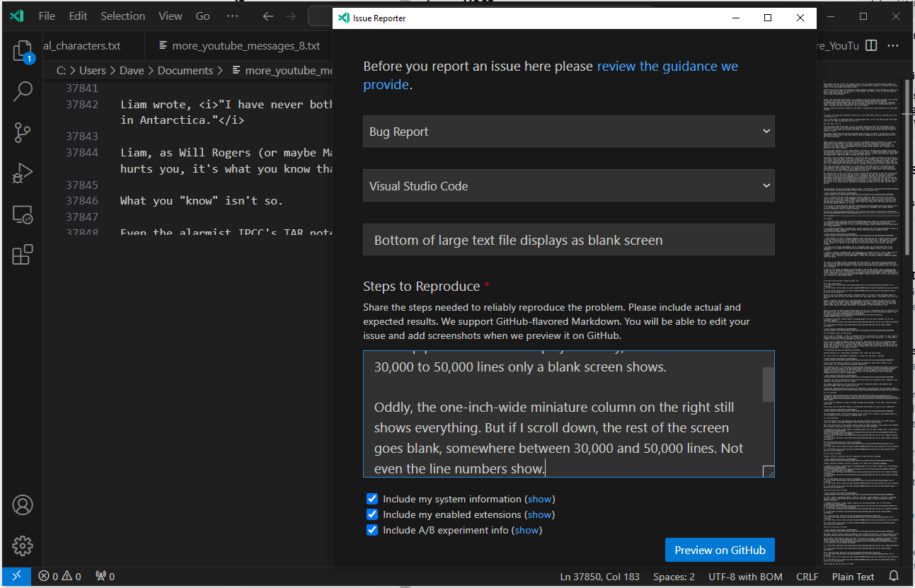Open the Selection menu
915x588 pixels.
[x=122, y=16]
